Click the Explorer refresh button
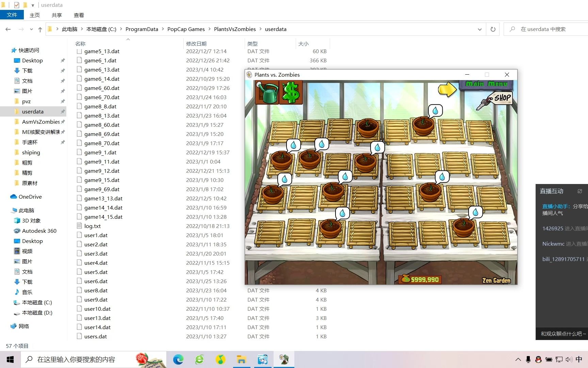This screenshot has height=368, width=588. coord(493,29)
